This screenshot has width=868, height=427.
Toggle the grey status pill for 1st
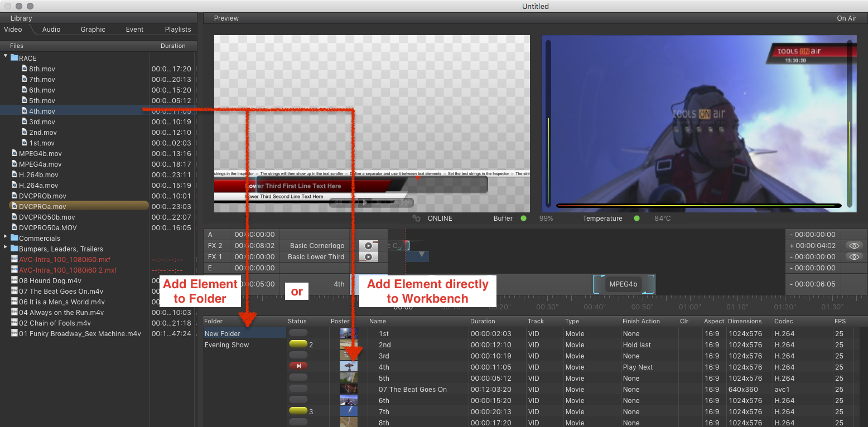click(x=298, y=333)
